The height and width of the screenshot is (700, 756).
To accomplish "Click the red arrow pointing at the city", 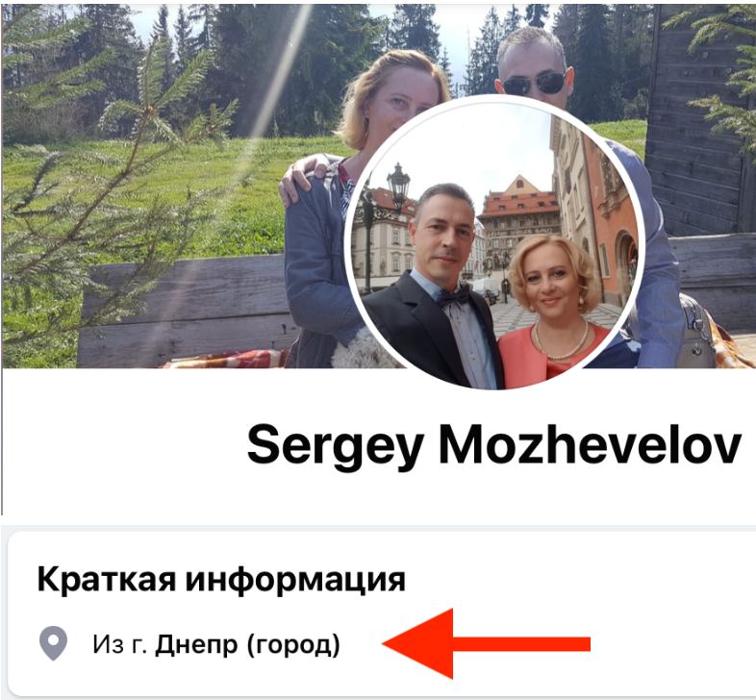I will coord(486,643).
